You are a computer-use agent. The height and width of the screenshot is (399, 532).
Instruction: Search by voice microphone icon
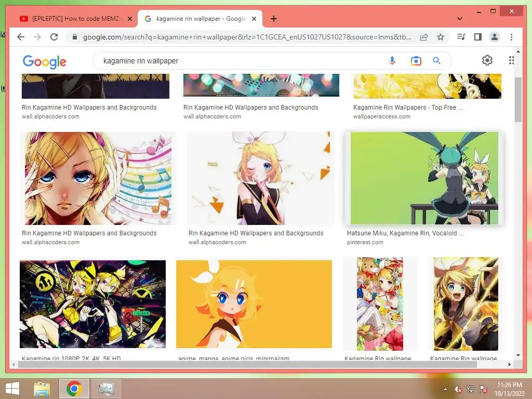(x=392, y=61)
